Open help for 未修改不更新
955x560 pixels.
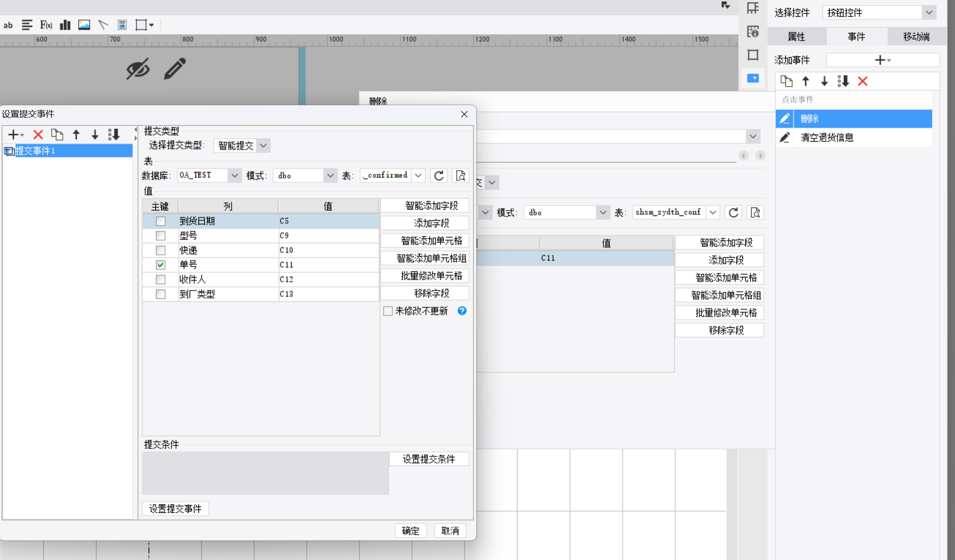tap(462, 311)
